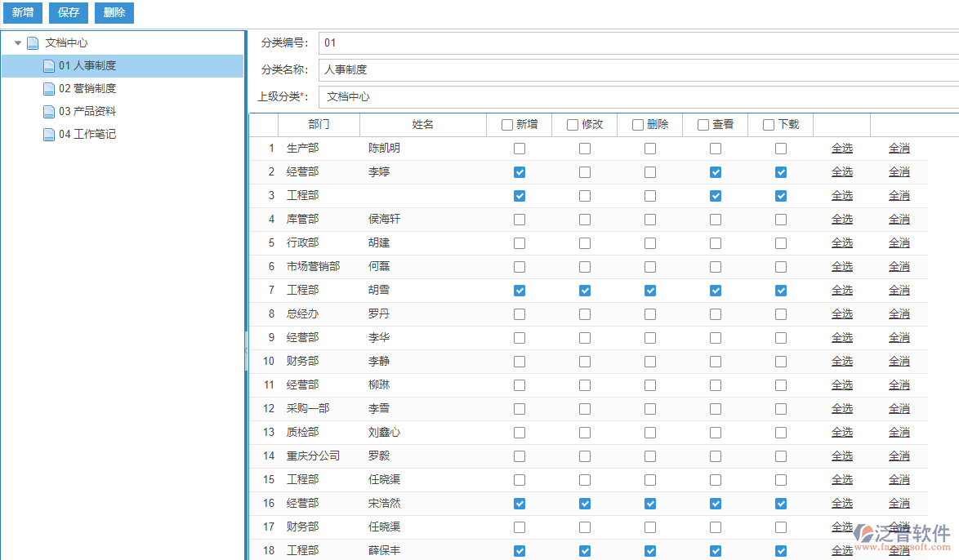Click 全选 link on 侯海轩's row
Viewport: 959px width, 560px height.
coord(841,219)
